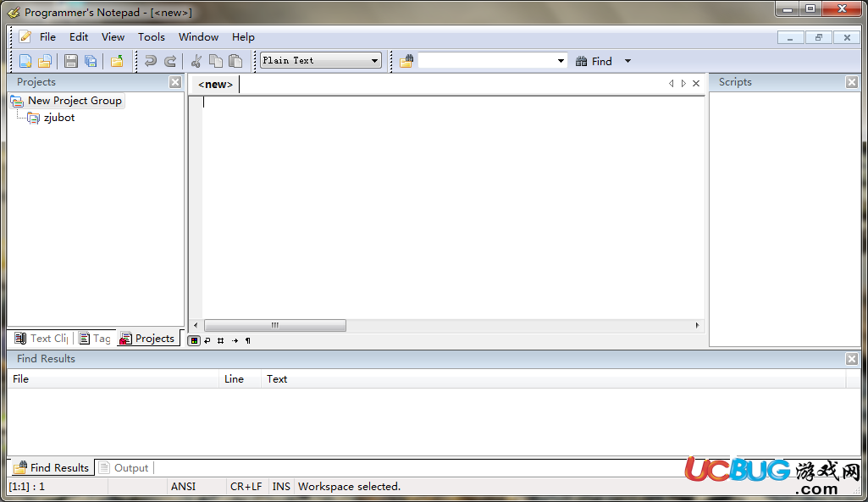Restore the inner document window

[x=819, y=37]
